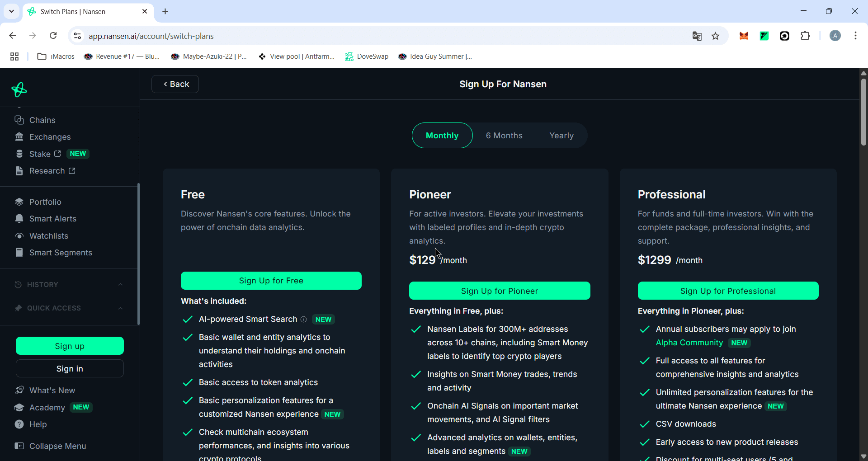Switch to the Switch Plans Nansen tab
868x461 pixels.
tap(88, 12)
